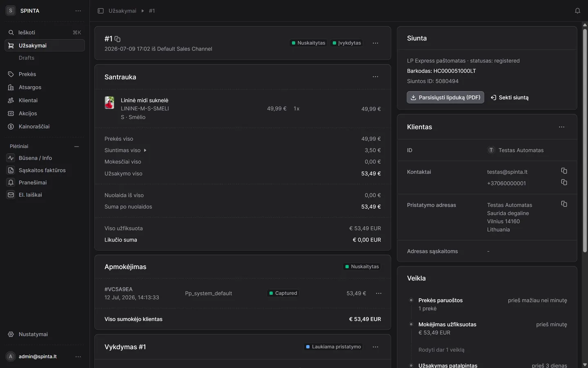Viewport: 588px width, 368px height.
Task: Click Sekti siuntą tracking link
Action: (x=510, y=97)
